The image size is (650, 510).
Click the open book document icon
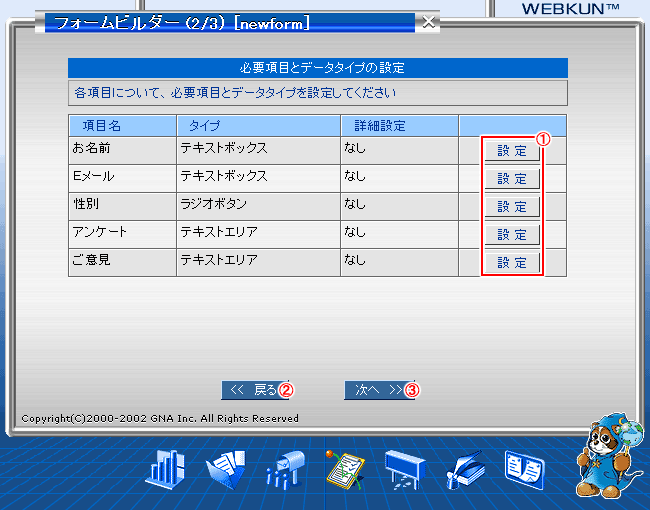click(525, 468)
